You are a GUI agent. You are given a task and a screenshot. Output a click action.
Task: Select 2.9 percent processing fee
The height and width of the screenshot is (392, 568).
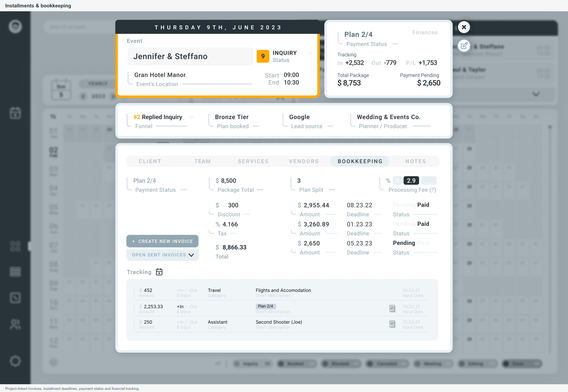click(411, 180)
